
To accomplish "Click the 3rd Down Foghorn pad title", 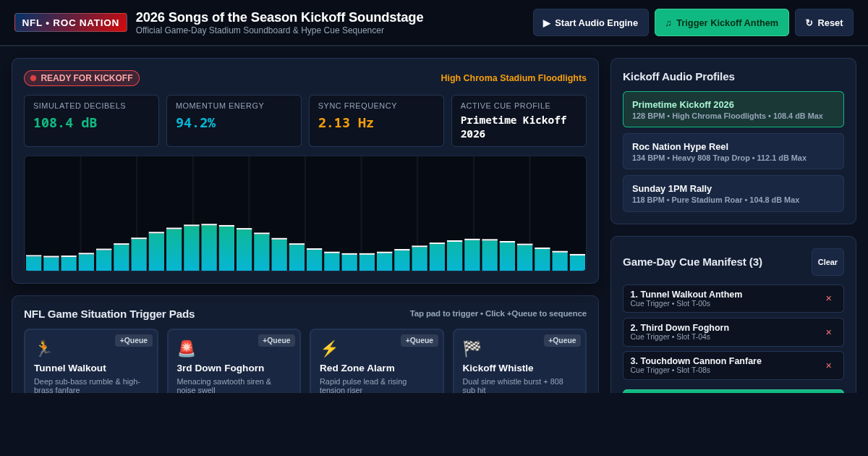I will [221, 368].
